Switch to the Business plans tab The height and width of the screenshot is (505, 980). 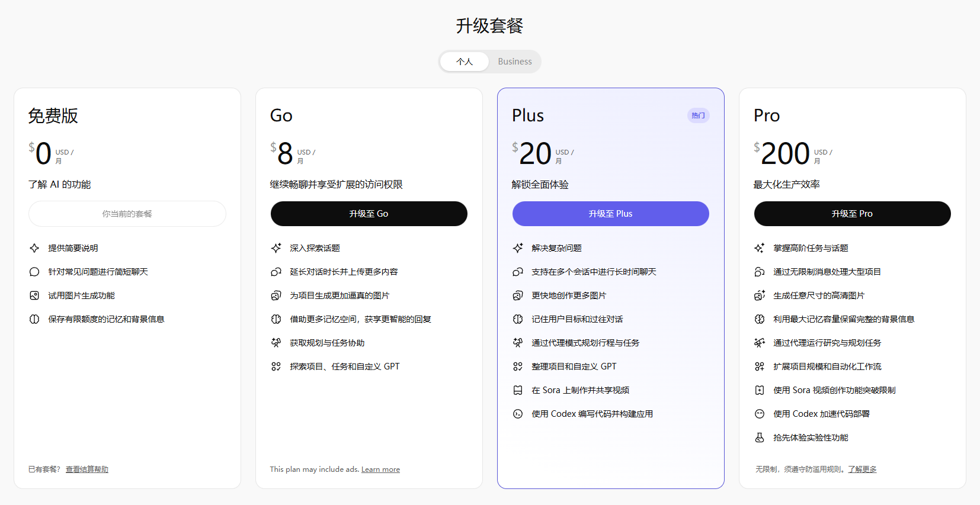(x=514, y=62)
